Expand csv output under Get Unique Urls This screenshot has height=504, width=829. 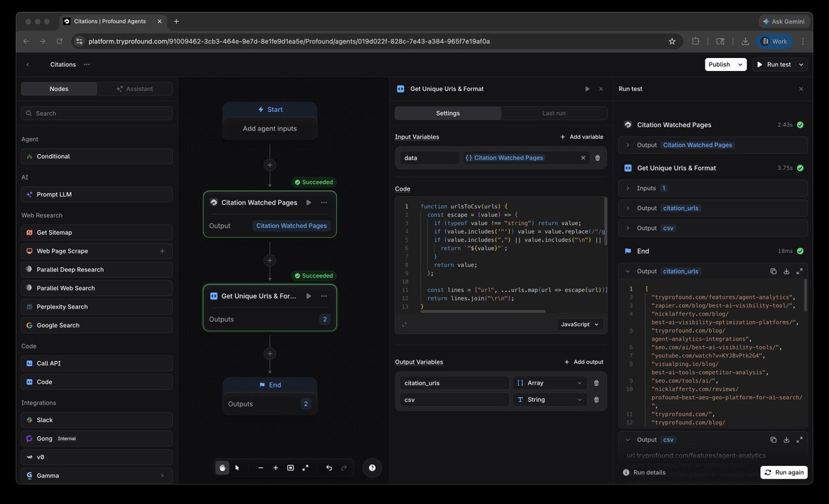[713, 228]
